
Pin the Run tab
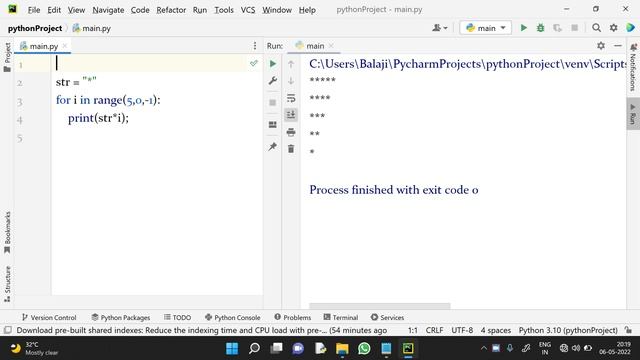(273, 146)
